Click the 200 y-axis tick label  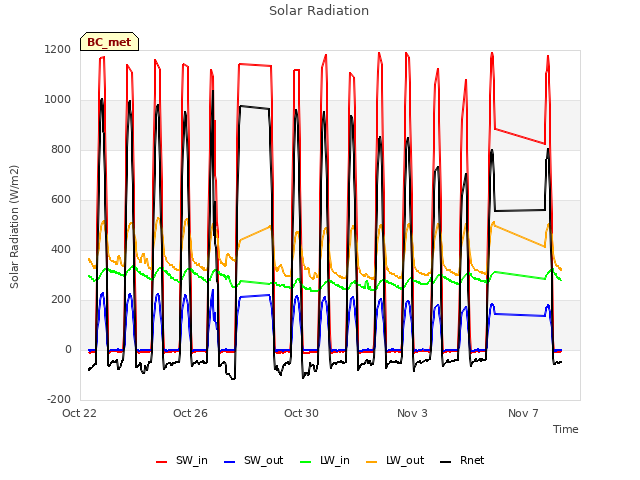tap(61, 300)
